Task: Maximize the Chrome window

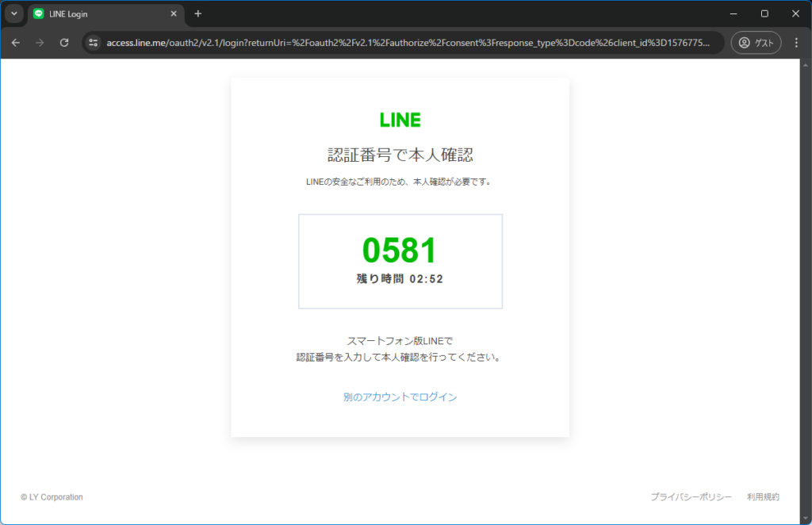Action: pyautogui.click(x=764, y=14)
